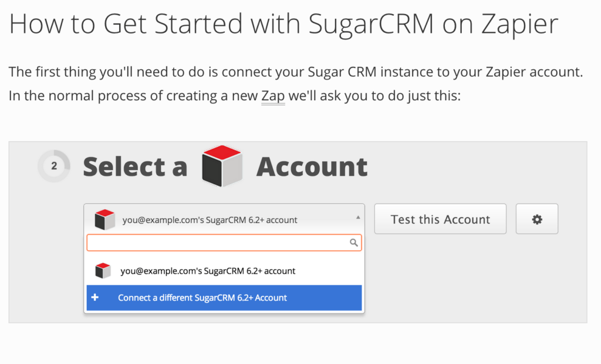Image resolution: width=601 pixels, height=364 pixels.
Task: Open the underlined Zap link
Action: (273, 96)
